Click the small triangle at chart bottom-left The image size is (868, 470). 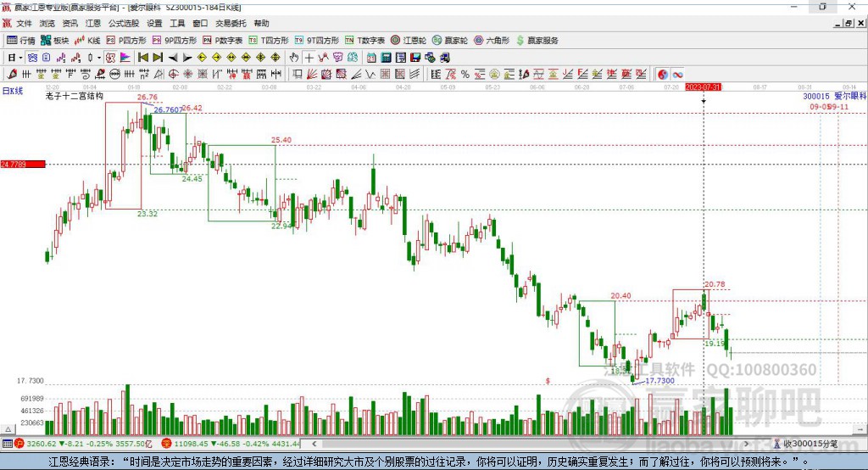[8, 429]
